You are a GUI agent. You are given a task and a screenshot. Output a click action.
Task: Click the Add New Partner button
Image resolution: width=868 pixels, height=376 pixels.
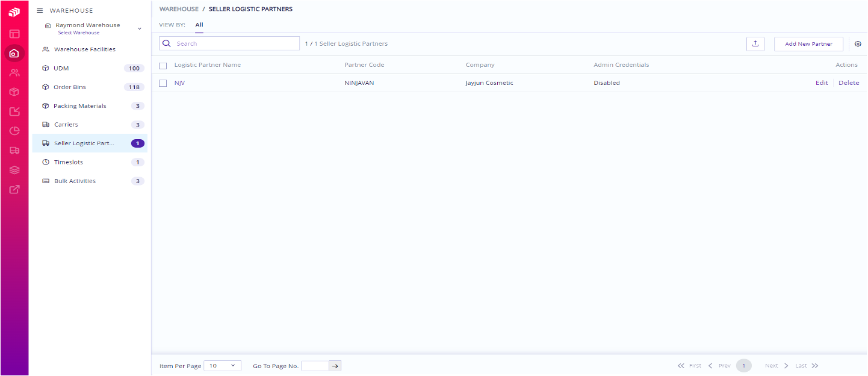point(808,43)
